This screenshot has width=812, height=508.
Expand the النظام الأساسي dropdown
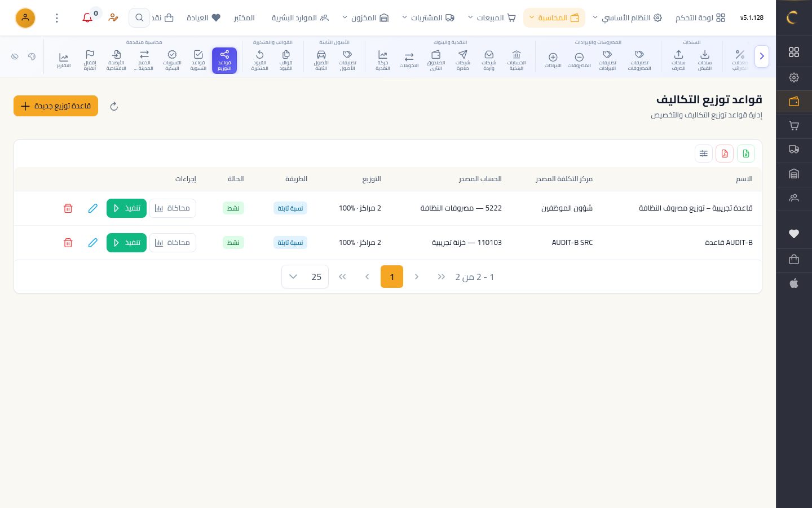point(626,18)
